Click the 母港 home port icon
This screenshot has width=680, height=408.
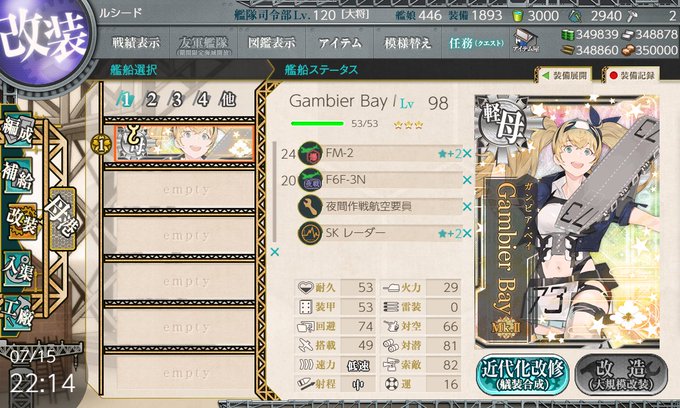click(62, 219)
